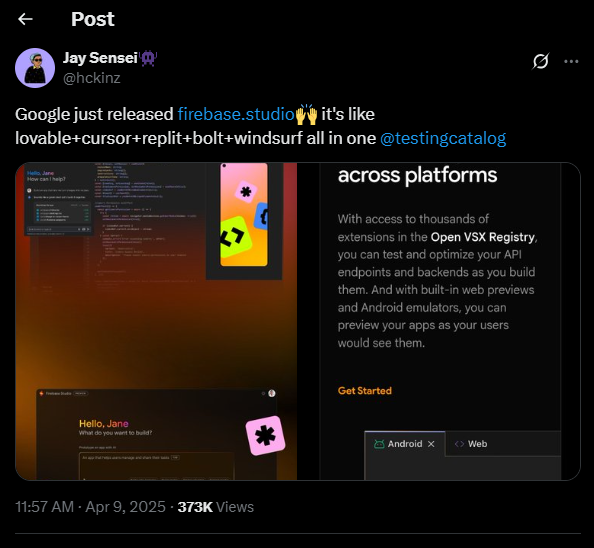Click the Web tab angle-brackets icon
Image resolution: width=594 pixels, height=548 pixels.
(459, 444)
